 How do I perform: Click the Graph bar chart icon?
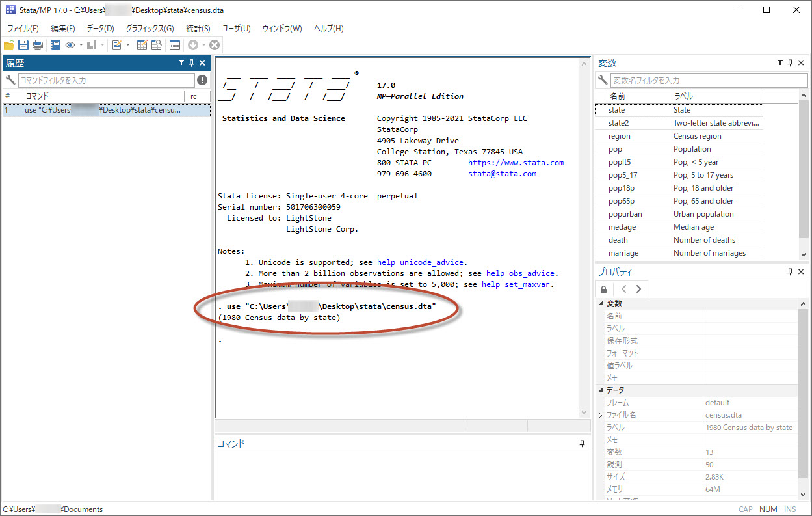[92, 45]
